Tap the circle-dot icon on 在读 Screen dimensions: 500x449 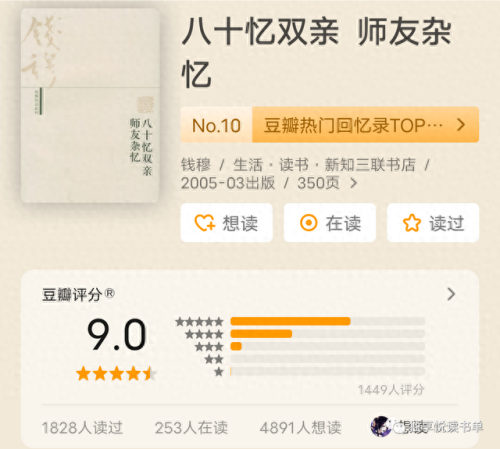click(309, 223)
